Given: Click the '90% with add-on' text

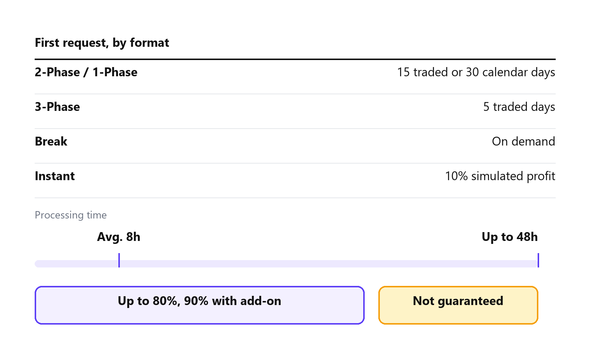Looking at the screenshot, I should 232,301.
